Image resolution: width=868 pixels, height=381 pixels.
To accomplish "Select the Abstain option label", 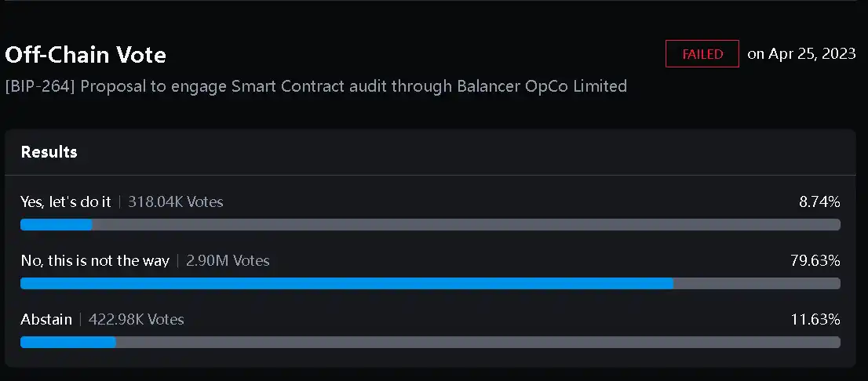I will point(46,319).
